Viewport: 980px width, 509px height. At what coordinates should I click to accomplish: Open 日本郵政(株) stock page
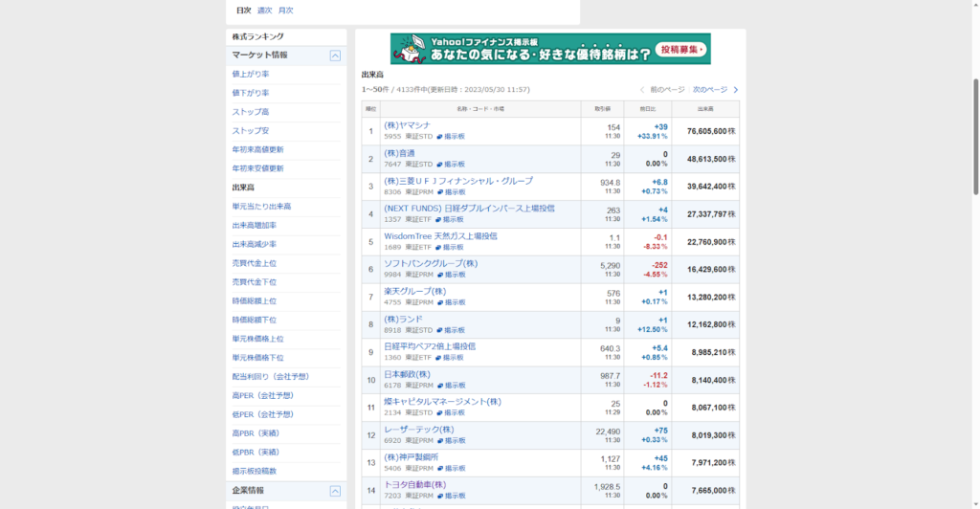(x=407, y=375)
